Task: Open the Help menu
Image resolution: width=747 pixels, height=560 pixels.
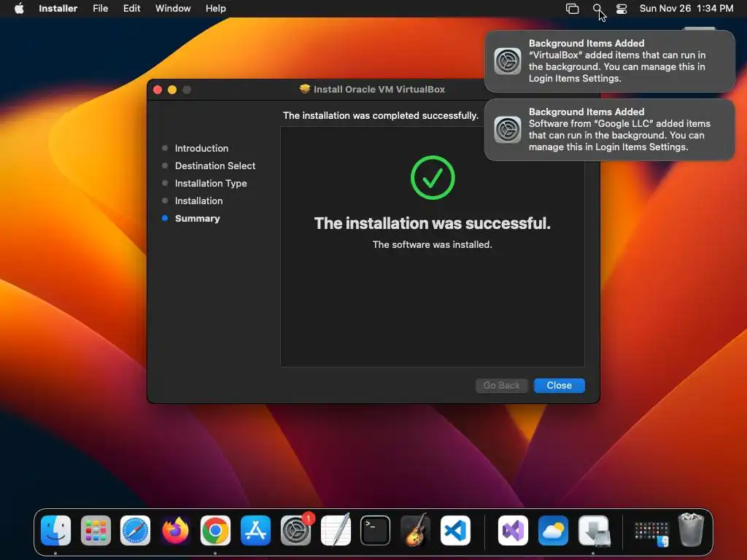Action: [x=215, y=8]
